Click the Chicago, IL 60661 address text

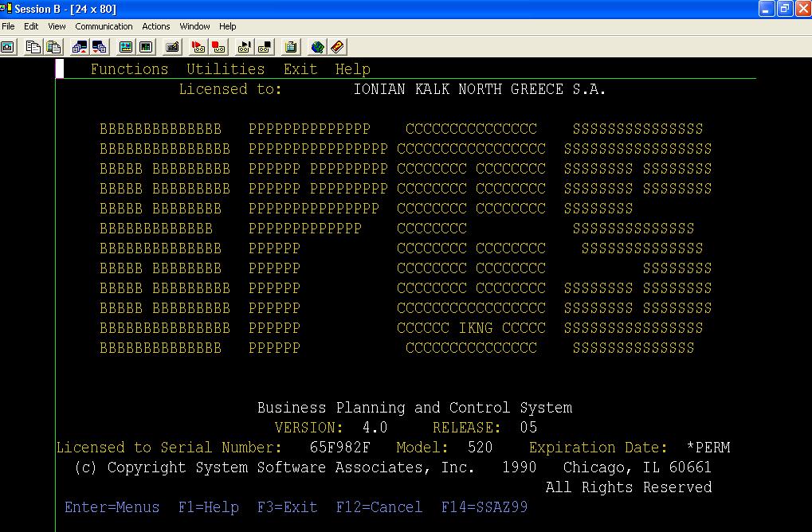click(637, 467)
